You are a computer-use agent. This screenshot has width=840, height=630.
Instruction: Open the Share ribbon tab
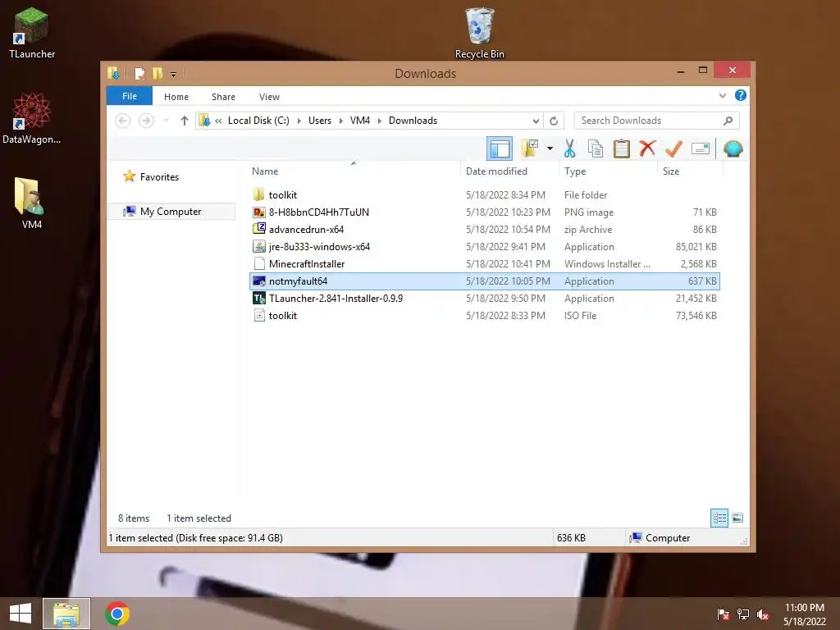tap(223, 97)
